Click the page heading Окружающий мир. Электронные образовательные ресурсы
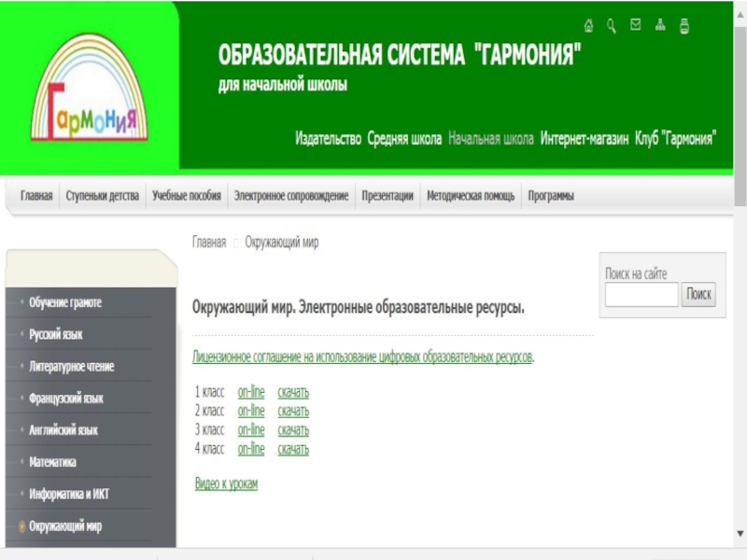The width and height of the screenshot is (747, 560). click(359, 308)
